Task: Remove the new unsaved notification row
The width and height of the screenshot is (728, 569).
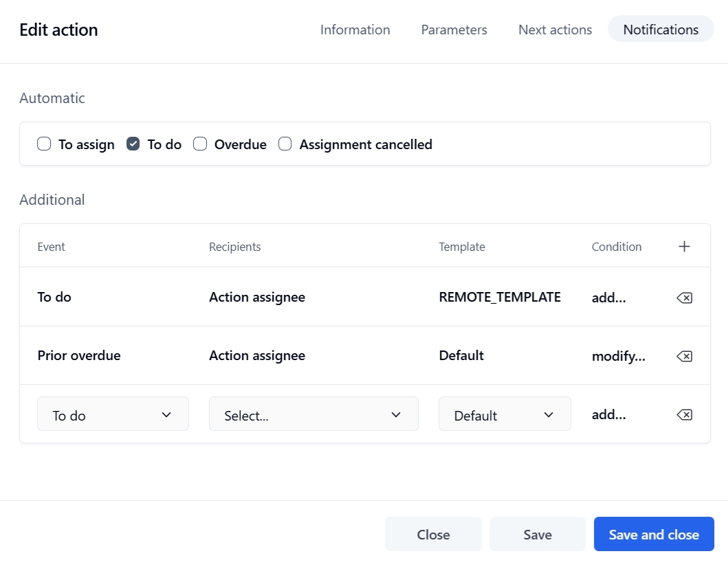Action: coord(684,414)
